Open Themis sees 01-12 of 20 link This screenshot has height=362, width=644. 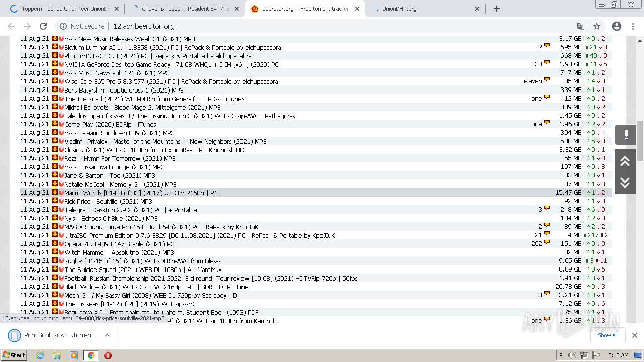pyautogui.click(x=130, y=304)
